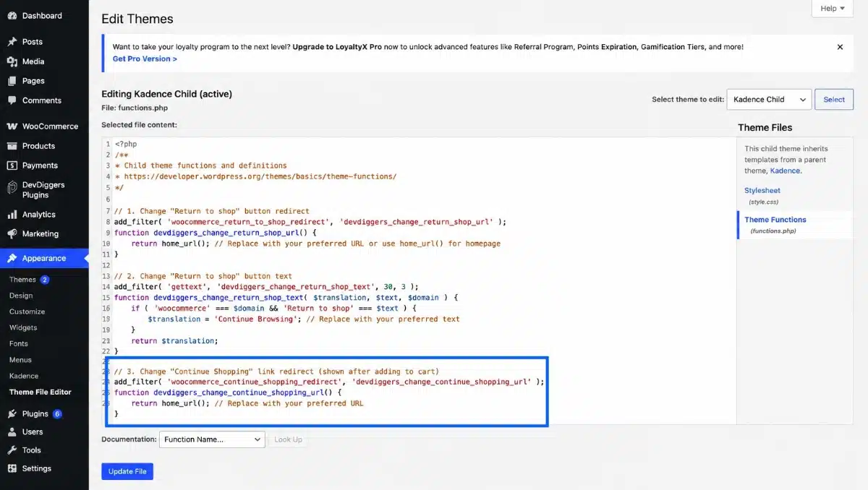This screenshot has height=490, width=868.
Task: Click the 'Continue Browsing' translation line
Action: (304, 319)
